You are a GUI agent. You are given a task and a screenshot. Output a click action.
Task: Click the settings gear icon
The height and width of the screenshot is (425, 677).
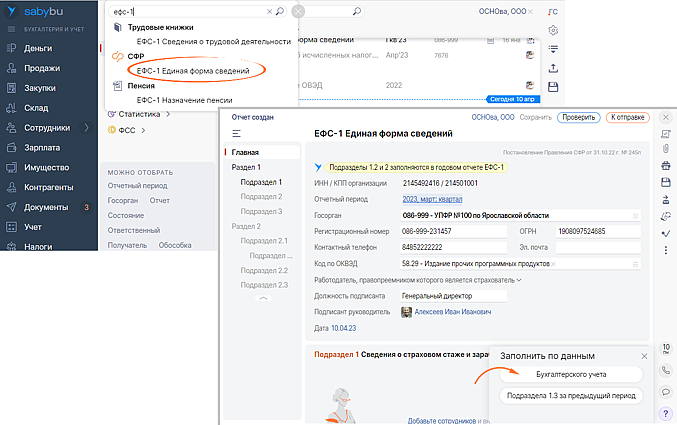pyautogui.click(x=553, y=31)
